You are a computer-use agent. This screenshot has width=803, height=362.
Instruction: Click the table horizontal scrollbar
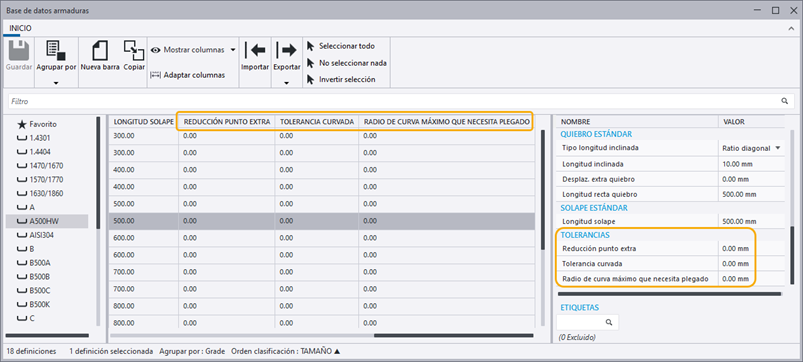453,335
